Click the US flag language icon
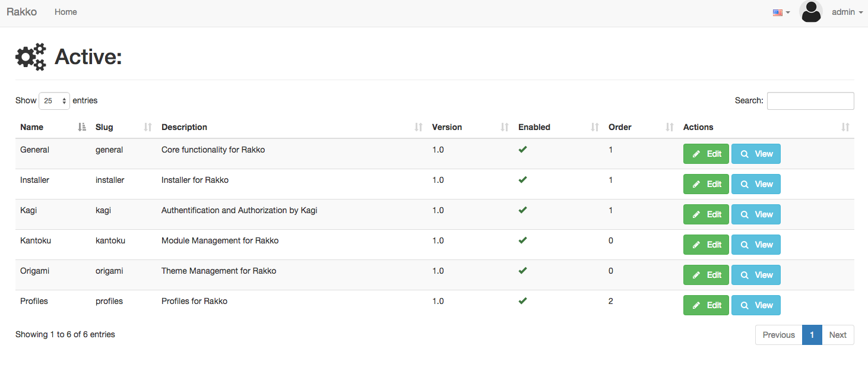 click(777, 12)
